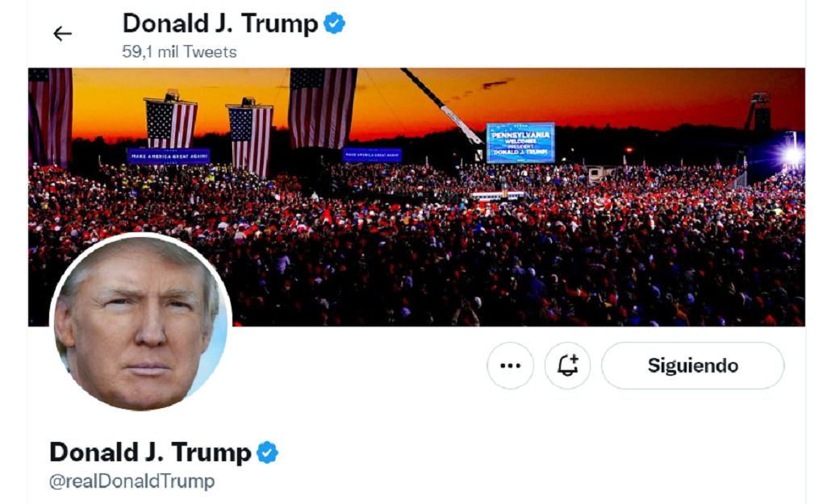Click the "Donald J. Trump" title in the top header
831x504 pixels.
click(220, 24)
